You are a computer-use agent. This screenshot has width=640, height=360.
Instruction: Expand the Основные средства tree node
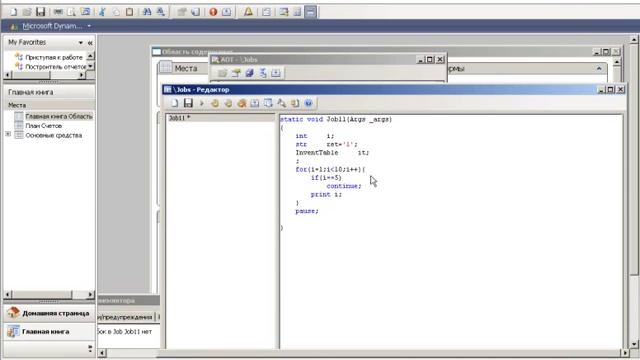[8, 134]
